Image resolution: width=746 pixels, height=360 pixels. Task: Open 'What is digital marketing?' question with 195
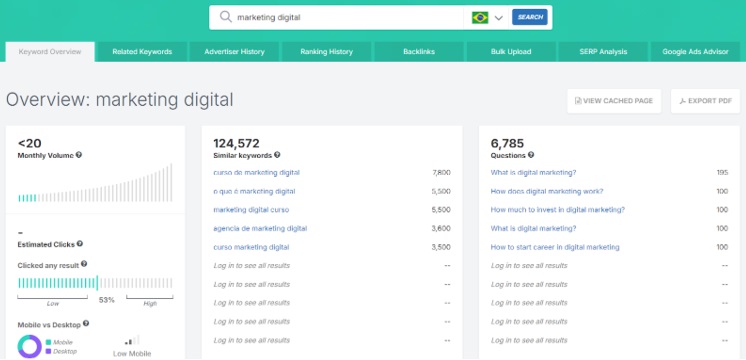[x=533, y=173]
